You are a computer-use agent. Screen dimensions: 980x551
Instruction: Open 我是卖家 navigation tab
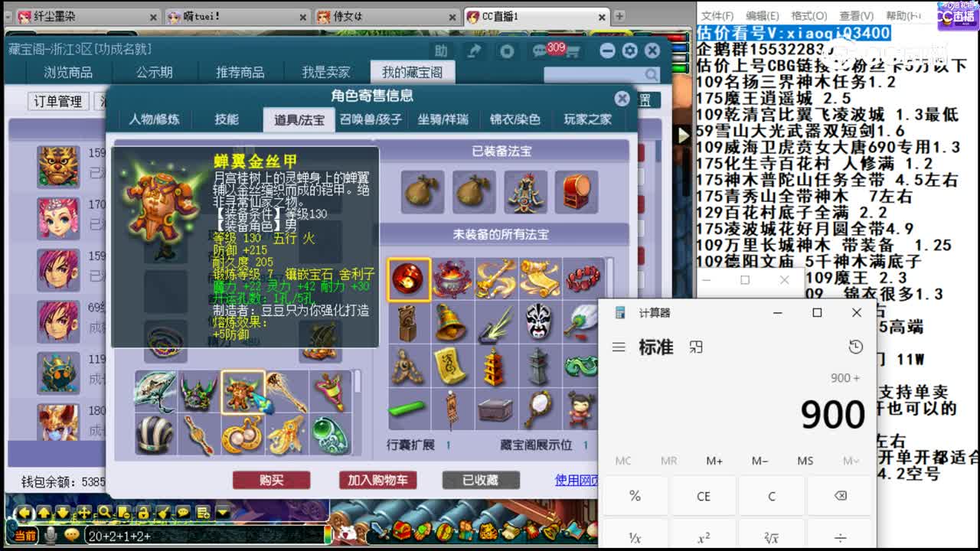326,73
